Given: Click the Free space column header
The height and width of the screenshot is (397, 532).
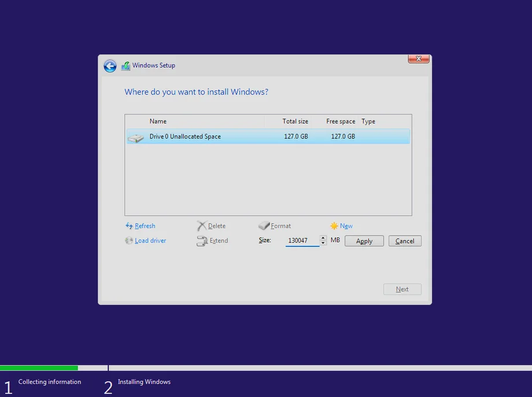Looking at the screenshot, I should 340,122.
